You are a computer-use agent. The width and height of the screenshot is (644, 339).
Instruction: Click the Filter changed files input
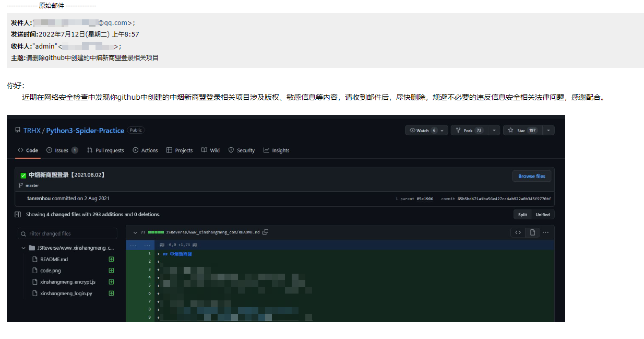point(67,233)
